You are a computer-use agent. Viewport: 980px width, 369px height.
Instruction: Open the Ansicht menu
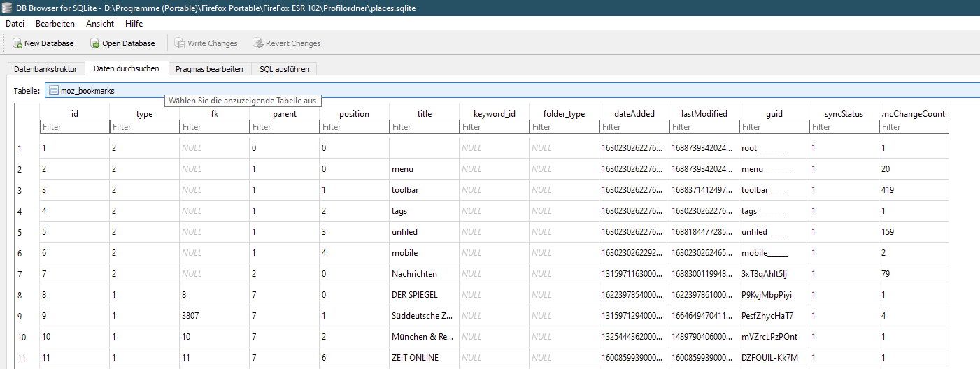click(x=100, y=24)
